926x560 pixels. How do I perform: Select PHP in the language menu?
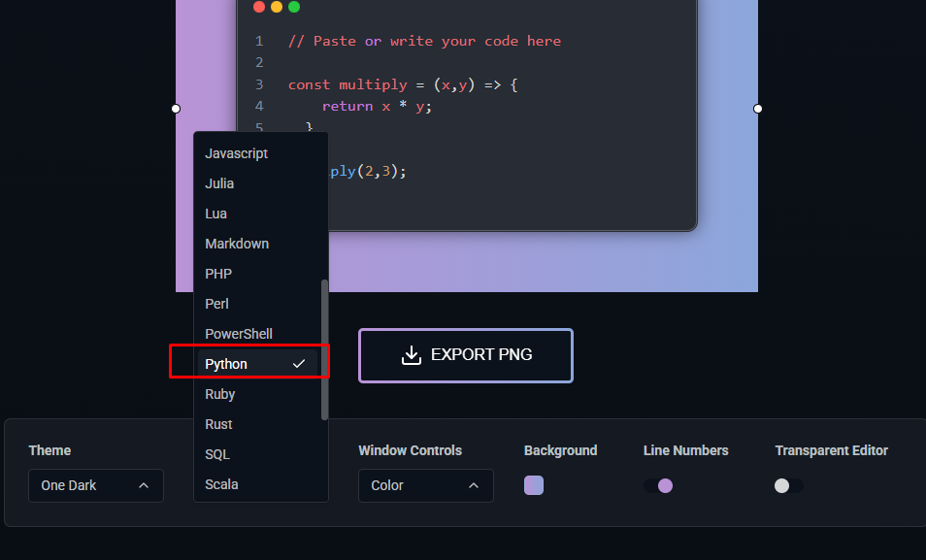(x=218, y=274)
